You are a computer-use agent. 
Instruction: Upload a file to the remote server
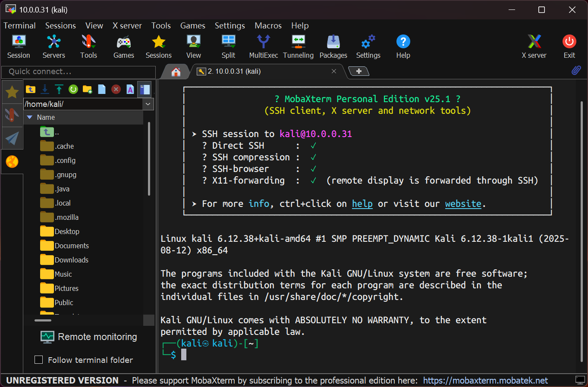(59, 89)
